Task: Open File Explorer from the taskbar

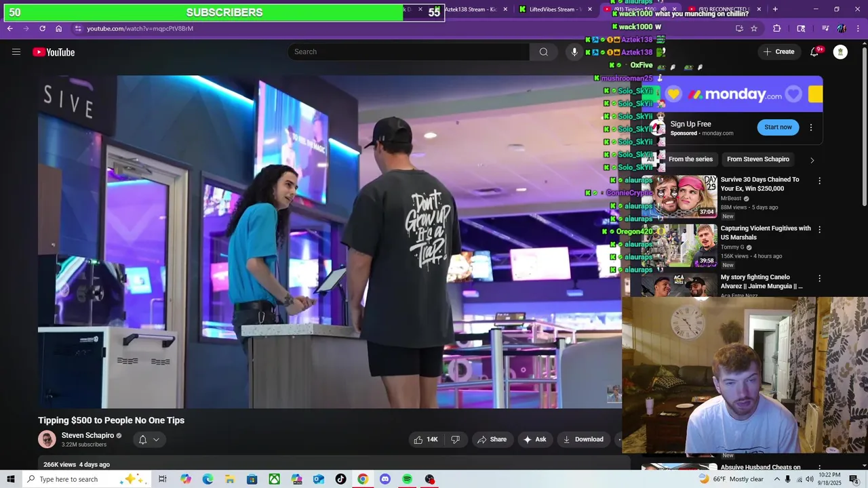Action: pyautogui.click(x=230, y=479)
